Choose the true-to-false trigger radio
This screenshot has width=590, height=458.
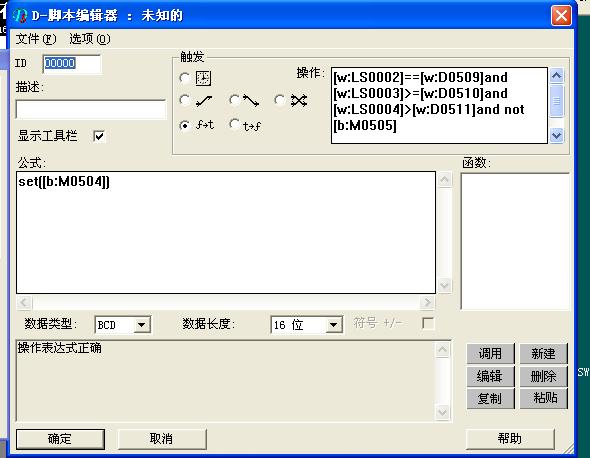(235, 124)
